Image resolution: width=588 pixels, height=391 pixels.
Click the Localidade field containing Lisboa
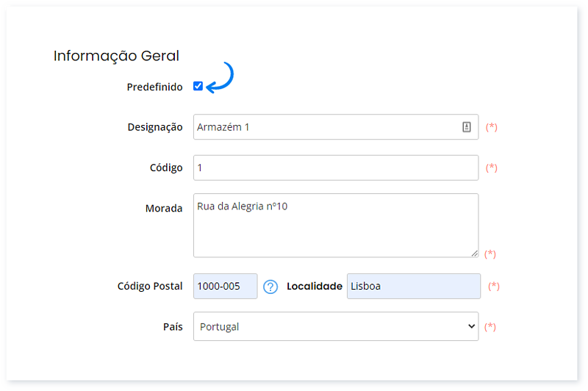[x=414, y=286]
